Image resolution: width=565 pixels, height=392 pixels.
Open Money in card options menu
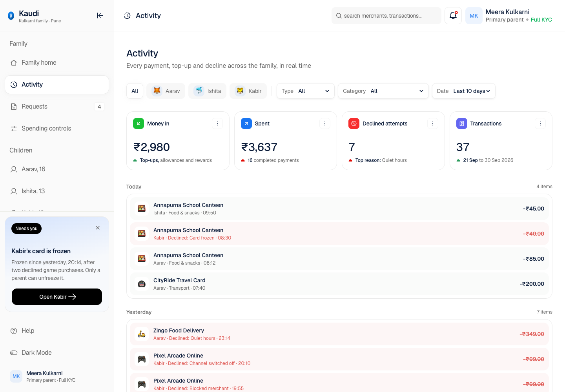pos(217,123)
